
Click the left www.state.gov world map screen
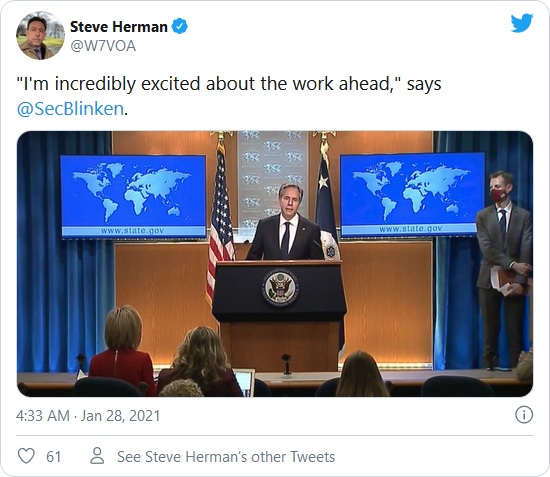click(133, 196)
